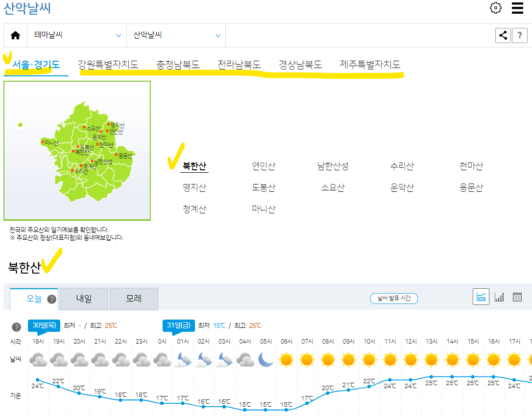Select 마니산 from the mountain list
Viewport: 532px width, 416px height.
pyautogui.click(x=264, y=208)
